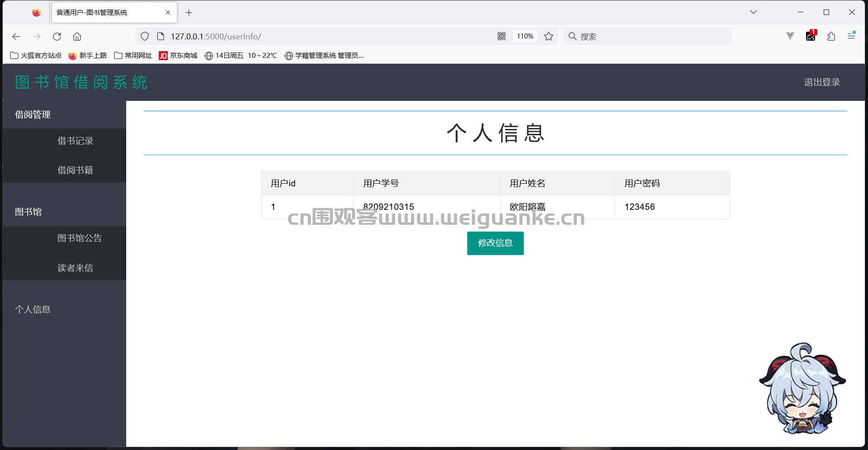The image size is (868, 450).
Task: Click the page info icon beside URL
Action: point(161,37)
